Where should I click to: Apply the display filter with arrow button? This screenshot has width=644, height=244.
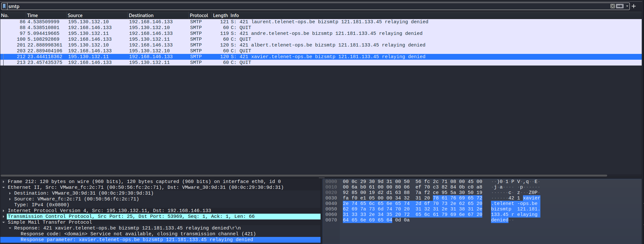620,6
